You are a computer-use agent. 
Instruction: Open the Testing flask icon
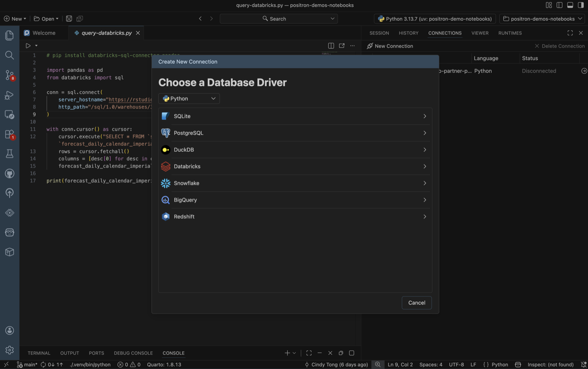coord(9,154)
